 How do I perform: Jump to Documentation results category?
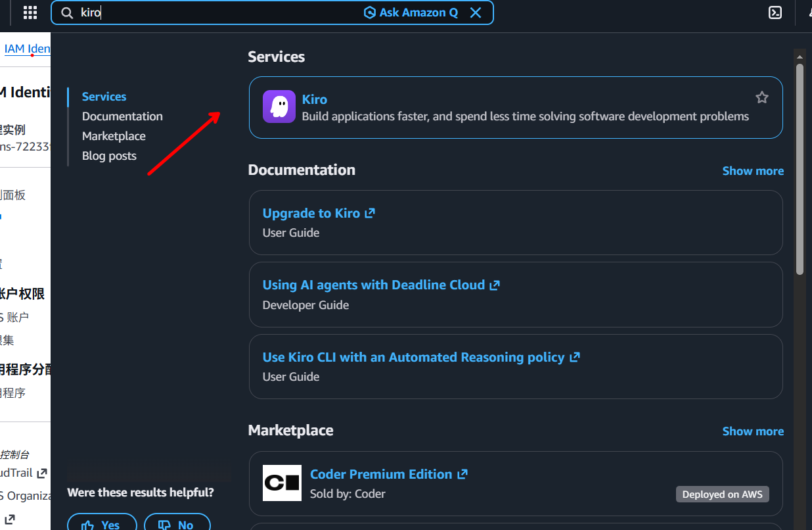[x=122, y=116]
